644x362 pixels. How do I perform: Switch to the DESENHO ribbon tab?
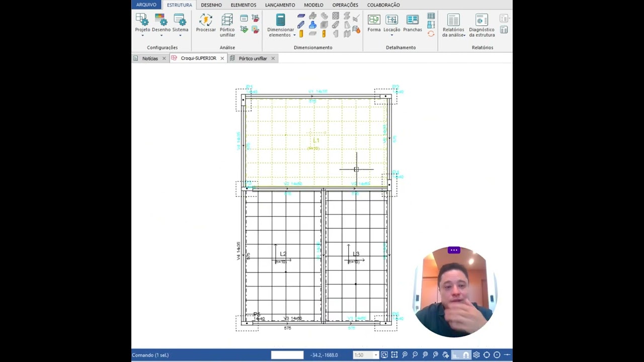coord(211,5)
